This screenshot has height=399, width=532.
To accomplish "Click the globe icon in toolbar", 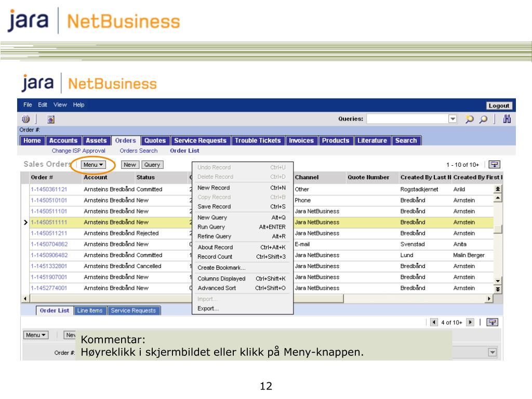I will coord(26,119).
